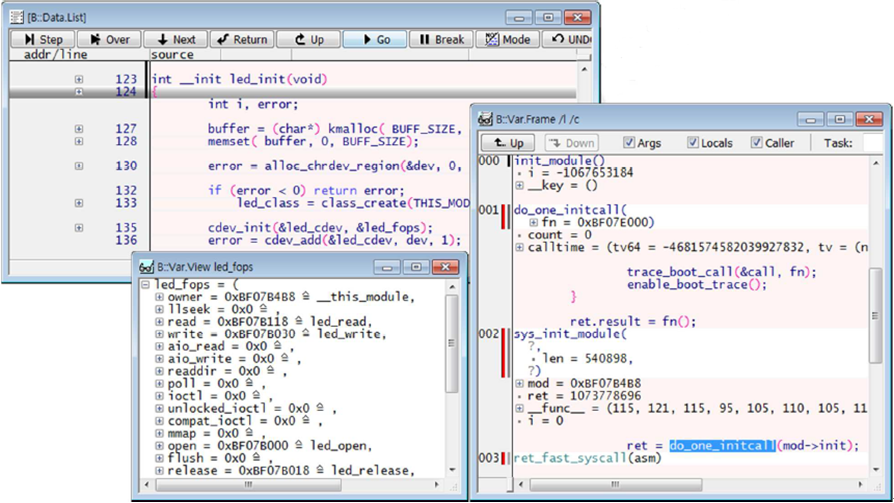Select the highlighted do_one_initcall text
The image size is (894, 503).
click(x=721, y=445)
